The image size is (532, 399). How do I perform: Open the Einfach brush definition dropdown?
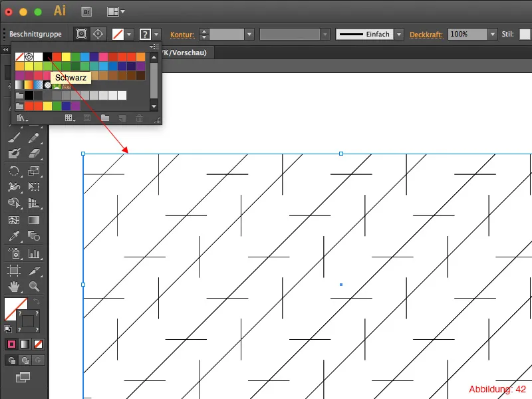click(x=399, y=35)
